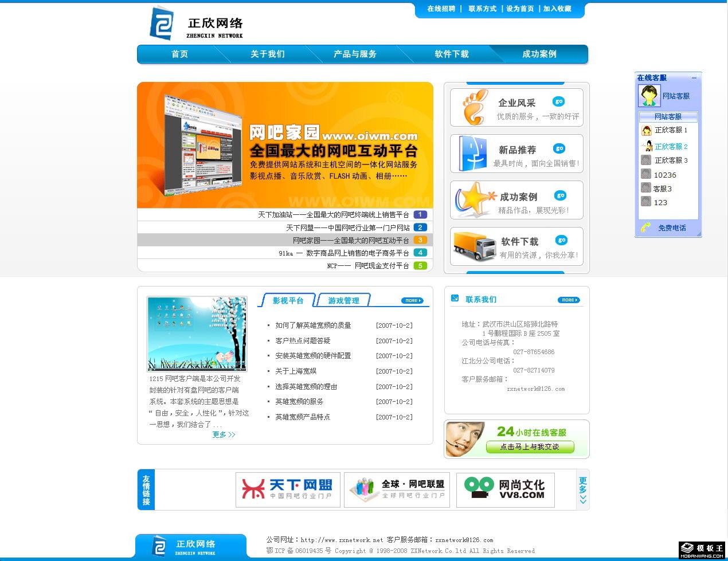Click the star icon beside 成功案例 card
Screen dimensions: 728x561
pos(475,199)
